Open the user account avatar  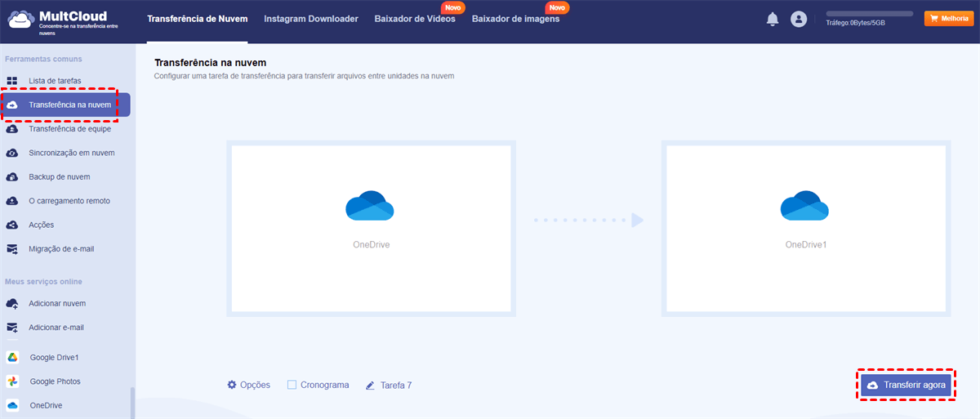799,19
